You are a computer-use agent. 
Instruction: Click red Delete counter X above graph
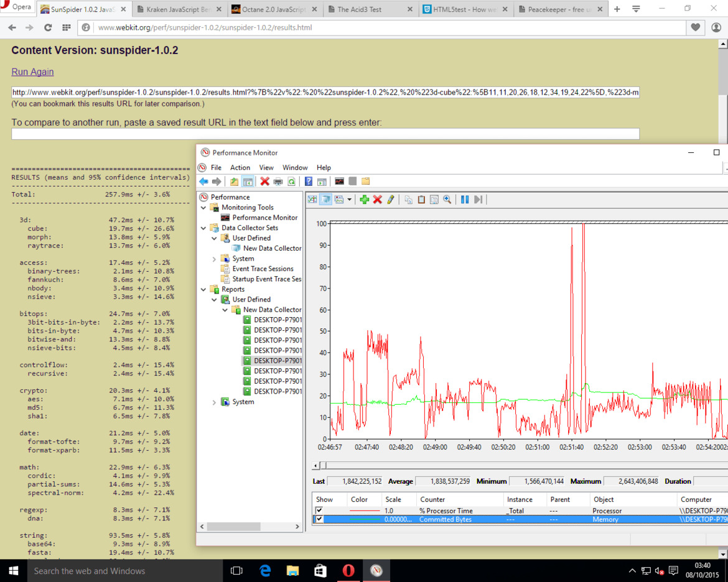coord(378,200)
